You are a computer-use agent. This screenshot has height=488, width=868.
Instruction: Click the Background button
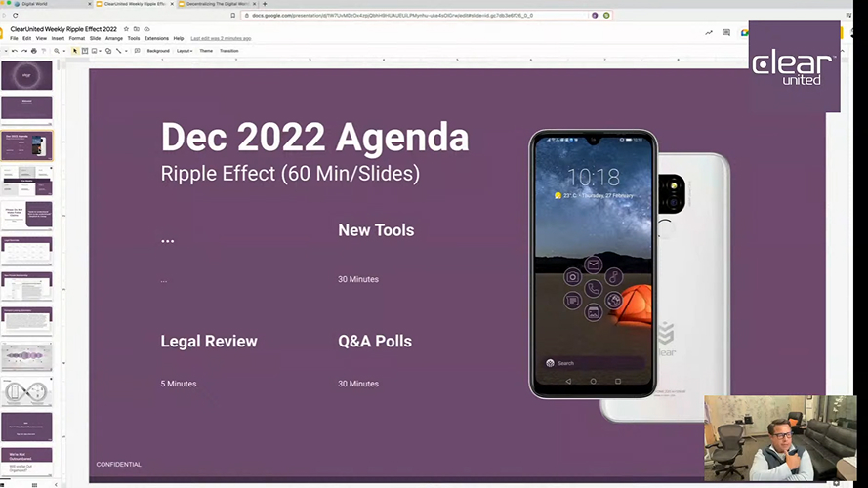157,51
